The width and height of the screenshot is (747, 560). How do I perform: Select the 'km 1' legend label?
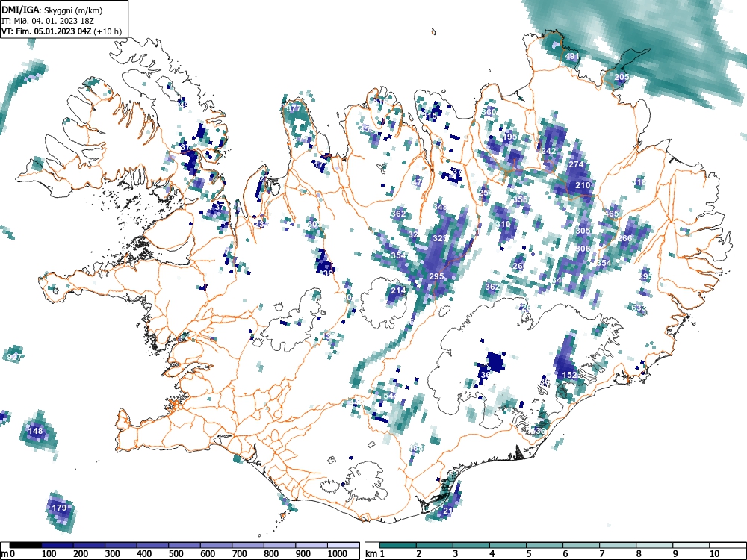[376, 554]
